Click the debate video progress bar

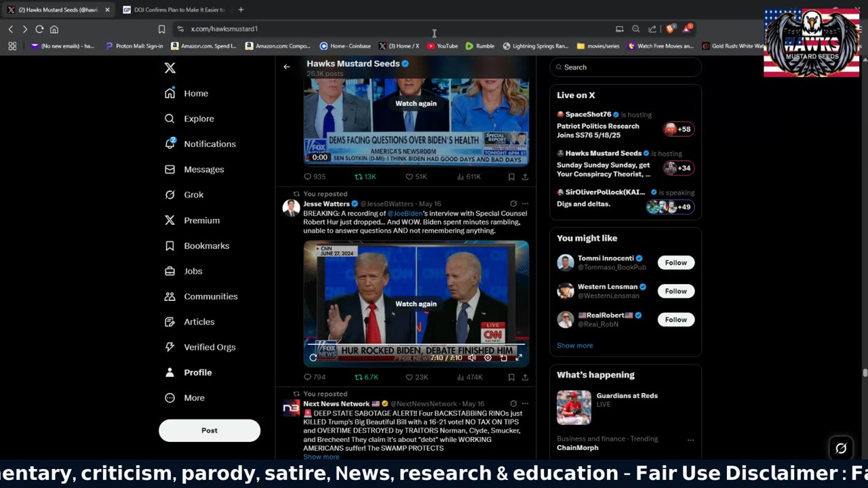tap(416, 344)
